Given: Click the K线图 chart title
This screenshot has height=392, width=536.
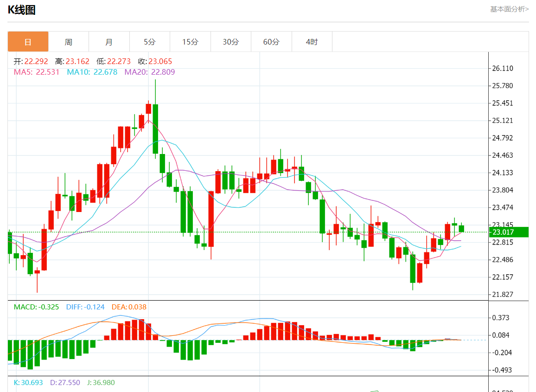Looking at the screenshot, I should tap(22, 10).
